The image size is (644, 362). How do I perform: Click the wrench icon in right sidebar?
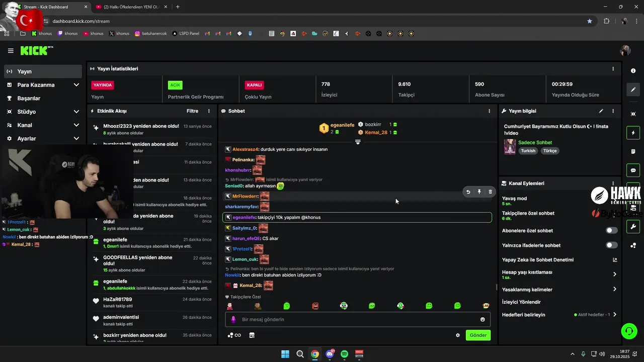click(x=633, y=226)
